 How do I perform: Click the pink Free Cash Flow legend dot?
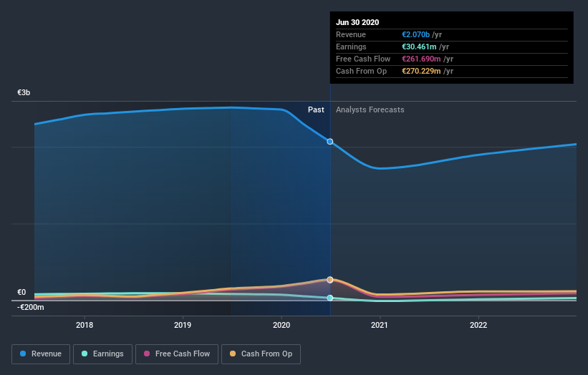pos(147,354)
